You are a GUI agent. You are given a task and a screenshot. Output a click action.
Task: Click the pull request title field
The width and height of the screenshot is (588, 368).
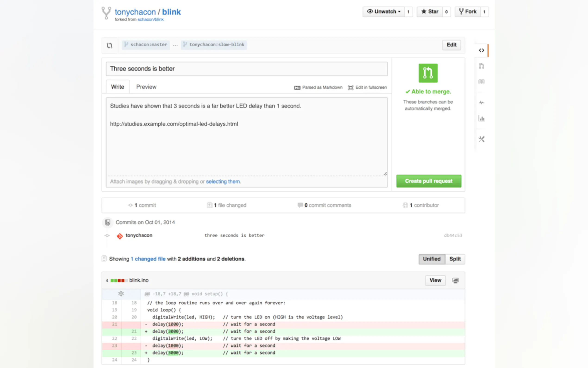coord(247,69)
